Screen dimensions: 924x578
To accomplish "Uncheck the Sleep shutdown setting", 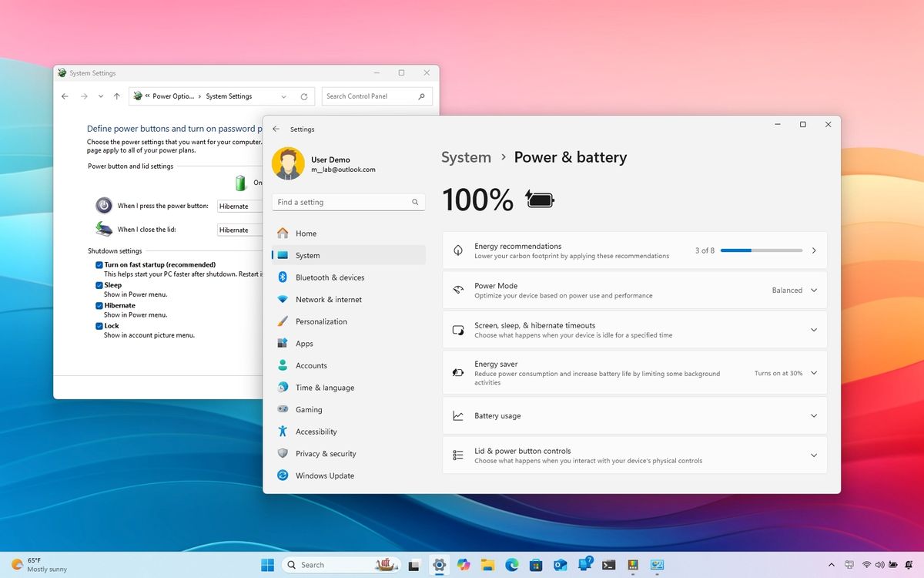I will tap(99, 284).
